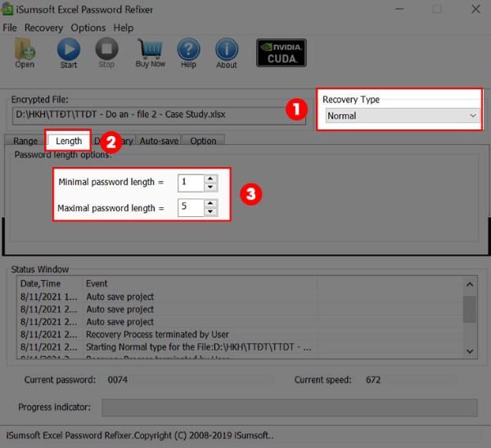Screen dimensions: 491x448
Task: Increase the maximal password length
Action: click(210, 203)
